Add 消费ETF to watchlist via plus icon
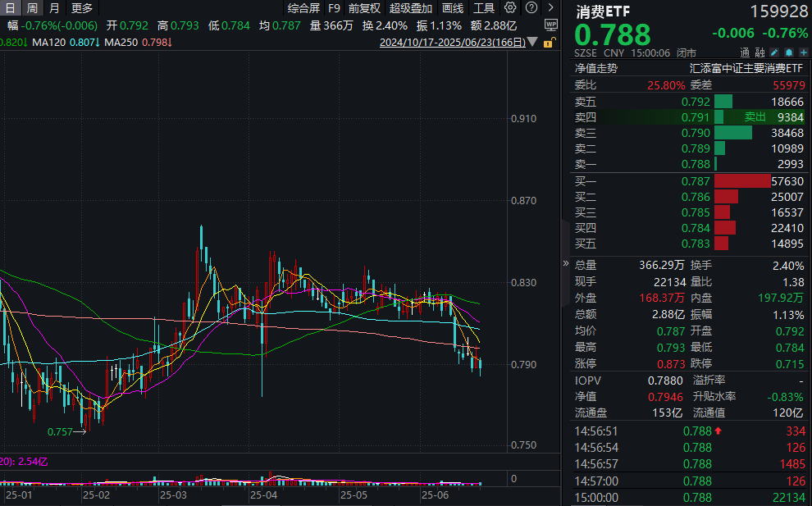 (803, 52)
